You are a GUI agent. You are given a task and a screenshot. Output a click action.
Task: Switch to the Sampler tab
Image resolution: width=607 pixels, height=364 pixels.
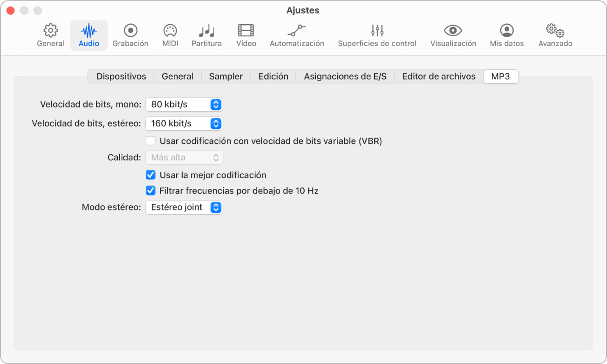point(226,76)
